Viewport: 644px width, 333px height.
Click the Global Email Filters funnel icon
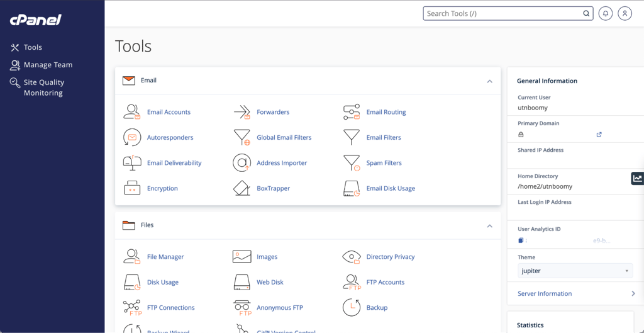pyautogui.click(x=242, y=137)
